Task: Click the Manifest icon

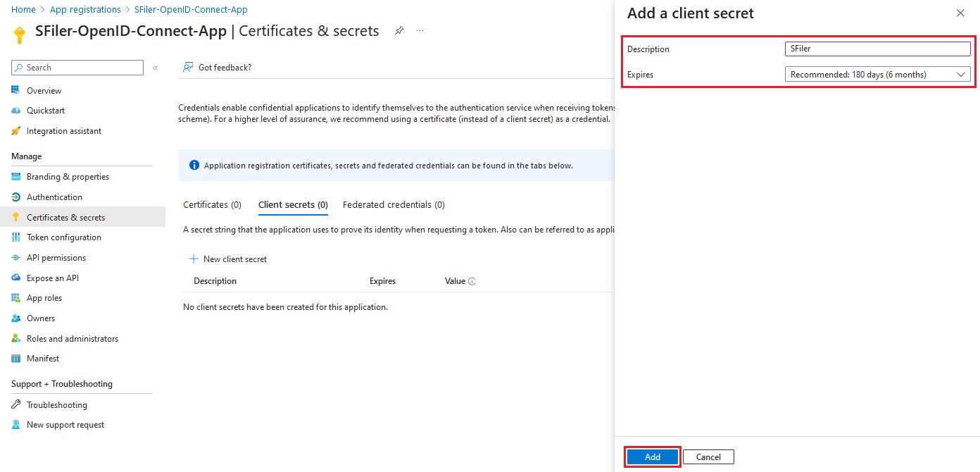Action: 15,359
